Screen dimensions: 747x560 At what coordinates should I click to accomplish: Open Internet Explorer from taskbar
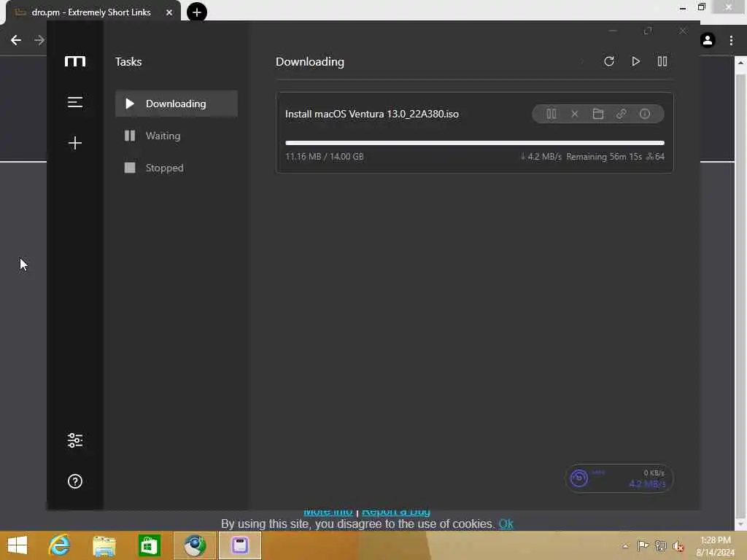tap(59, 545)
